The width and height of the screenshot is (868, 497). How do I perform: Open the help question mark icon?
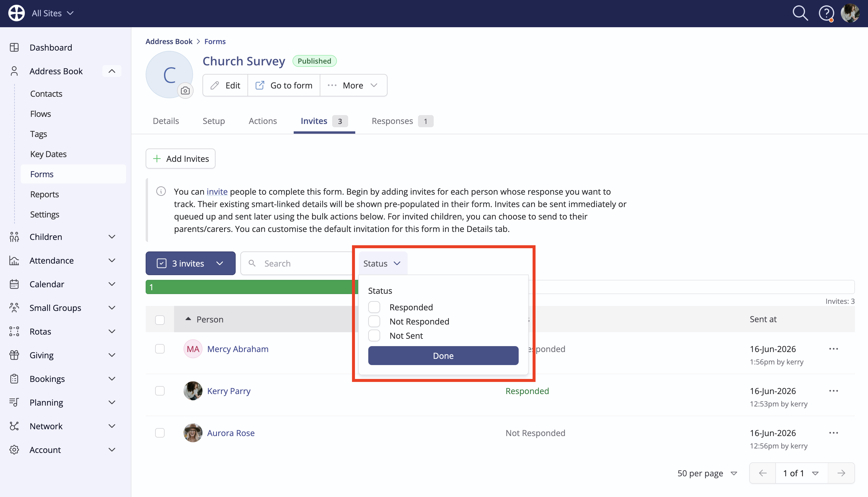tap(826, 13)
